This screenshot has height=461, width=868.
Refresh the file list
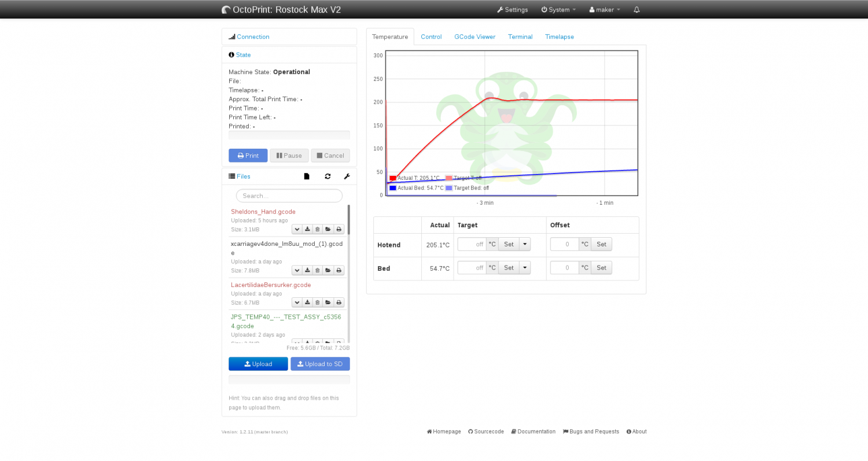point(328,176)
